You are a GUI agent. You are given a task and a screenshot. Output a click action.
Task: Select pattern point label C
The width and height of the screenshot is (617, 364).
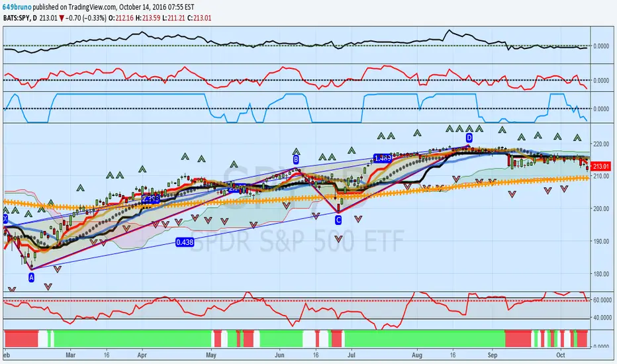tap(338, 220)
